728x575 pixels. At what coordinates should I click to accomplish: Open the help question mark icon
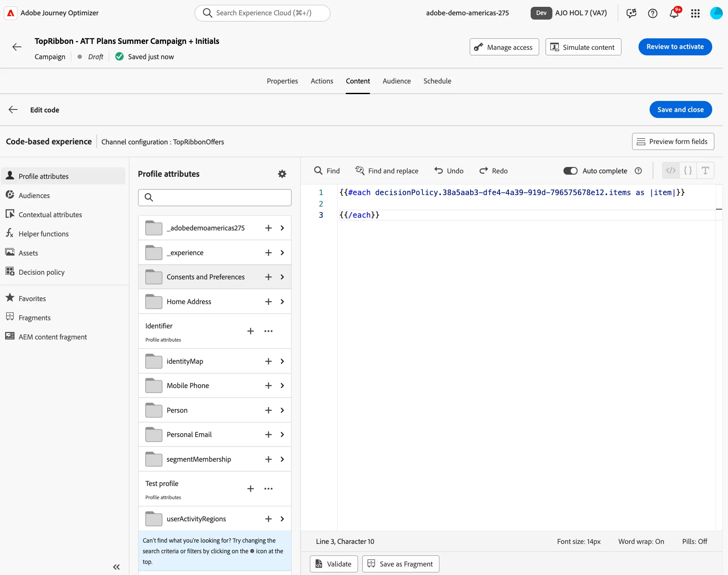click(653, 13)
